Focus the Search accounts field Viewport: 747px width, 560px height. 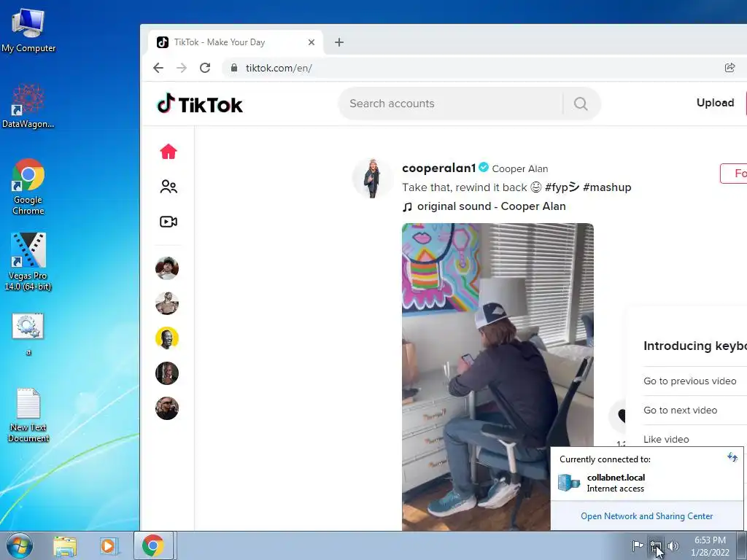tap(450, 104)
